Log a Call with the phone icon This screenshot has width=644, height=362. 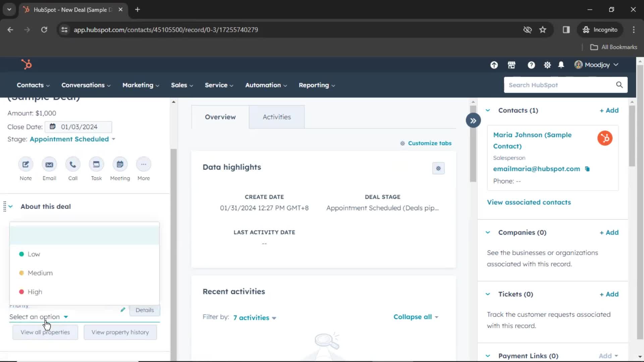(73, 164)
